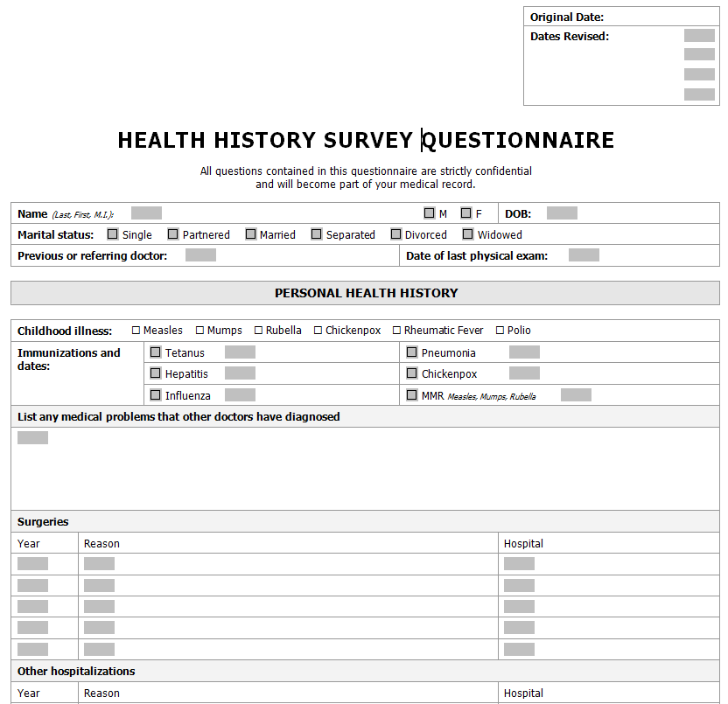
Task: Tick the Tetanus immunization checkbox
Action: tap(156, 352)
